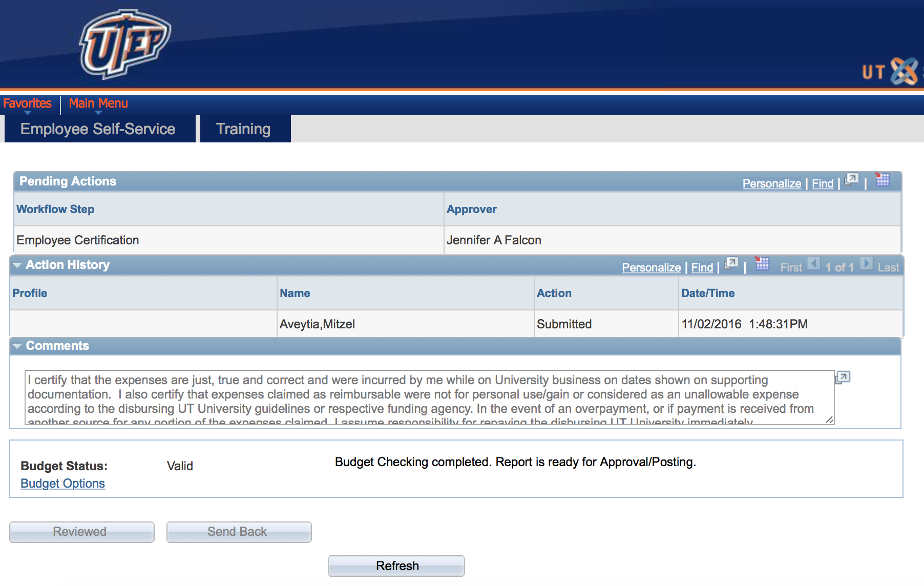Image resolution: width=924 pixels, height=586 pixels.
Task: Click Personalize link in Pending Actions
Action: [772, 183]
